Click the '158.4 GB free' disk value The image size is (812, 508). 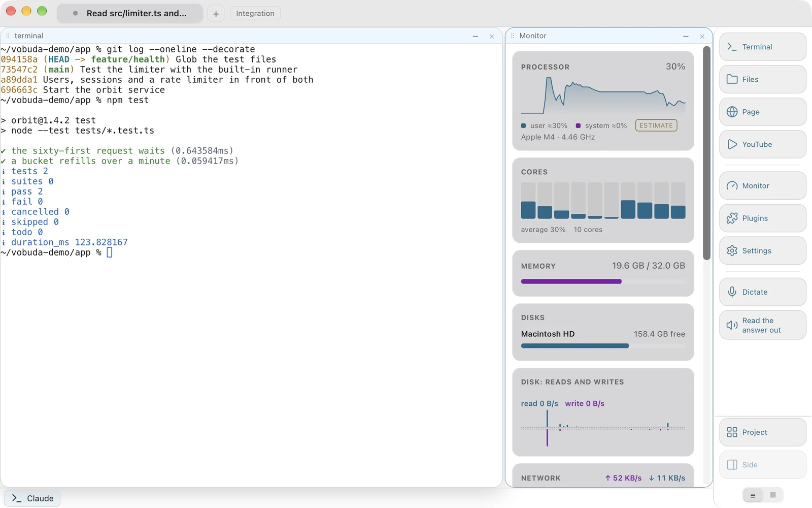click(659, 334)
